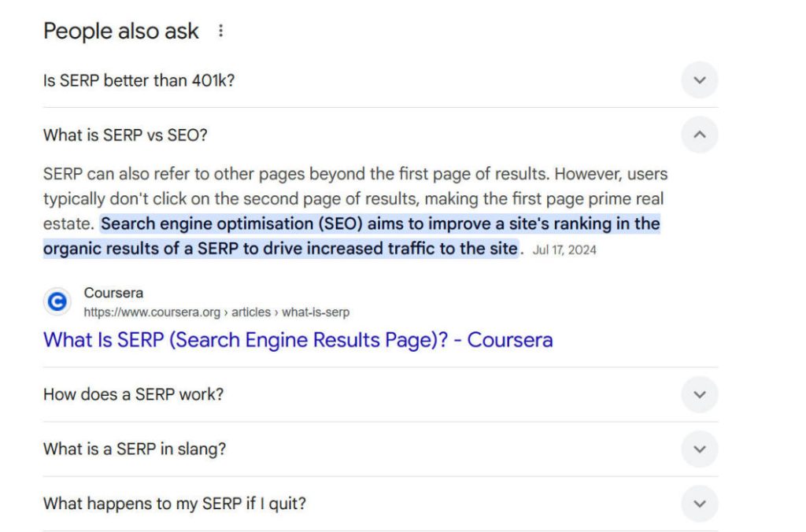This screenshot has width=806, height=532.
Task: Click the "what-is-serp" segment of the breadcrumb
Action: 316,312
